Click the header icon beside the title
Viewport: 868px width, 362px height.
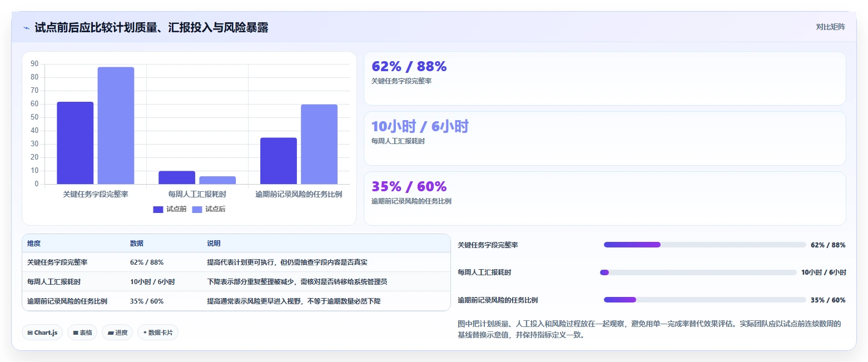(27, 28)
